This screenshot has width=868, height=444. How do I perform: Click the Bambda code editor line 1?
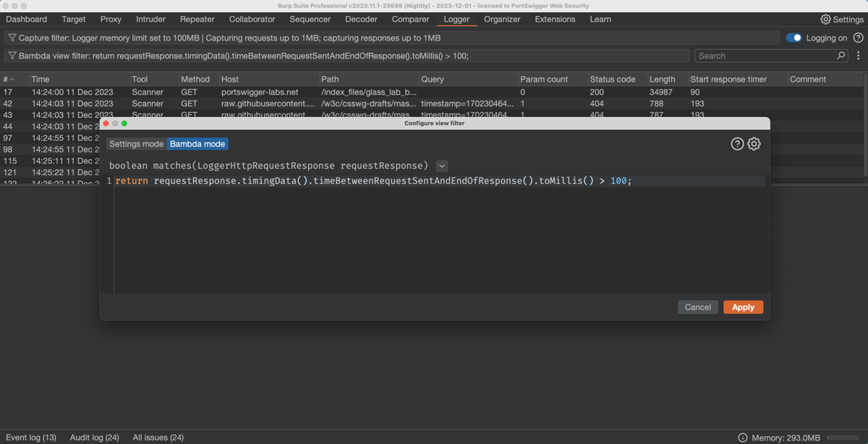pyautogui.click(x=440, y=181)
